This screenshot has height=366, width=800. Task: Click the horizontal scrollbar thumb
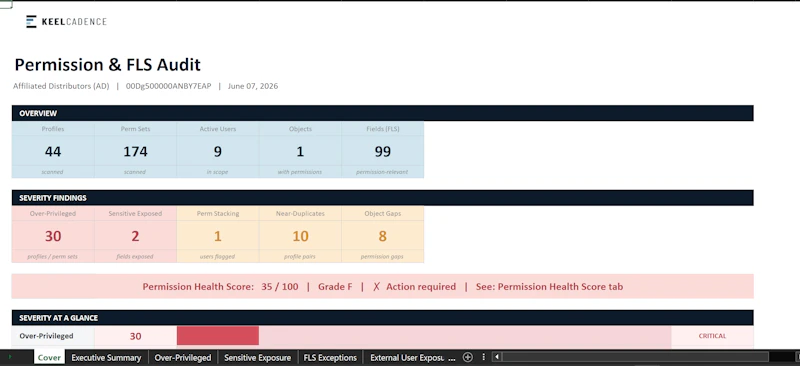[635, 357]
